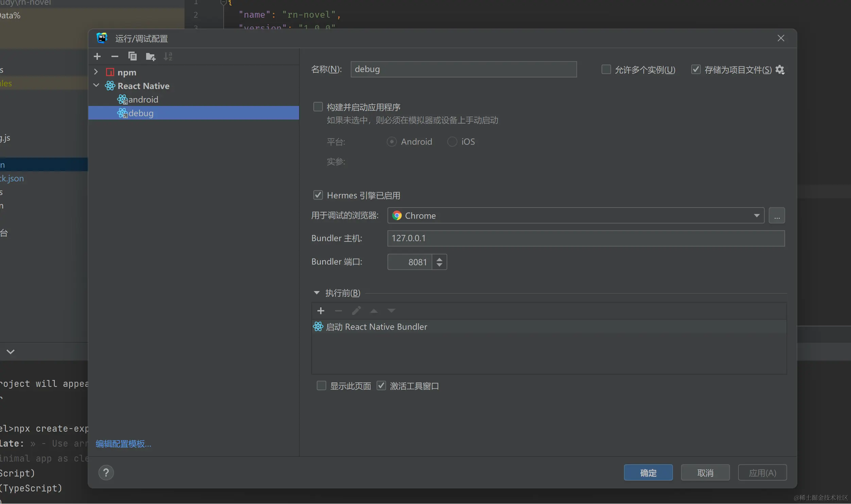The width and height of the screenshot is (851, 504).
Task: Click the WebStorm logo in dialog title
Action: tap(102, 38)
